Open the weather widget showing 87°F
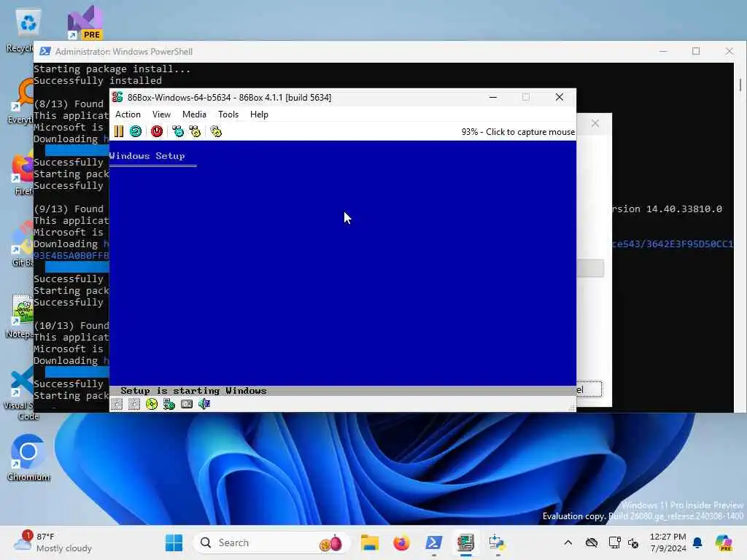747x560 pixels. pyautogui.click(x=53, y=542)
